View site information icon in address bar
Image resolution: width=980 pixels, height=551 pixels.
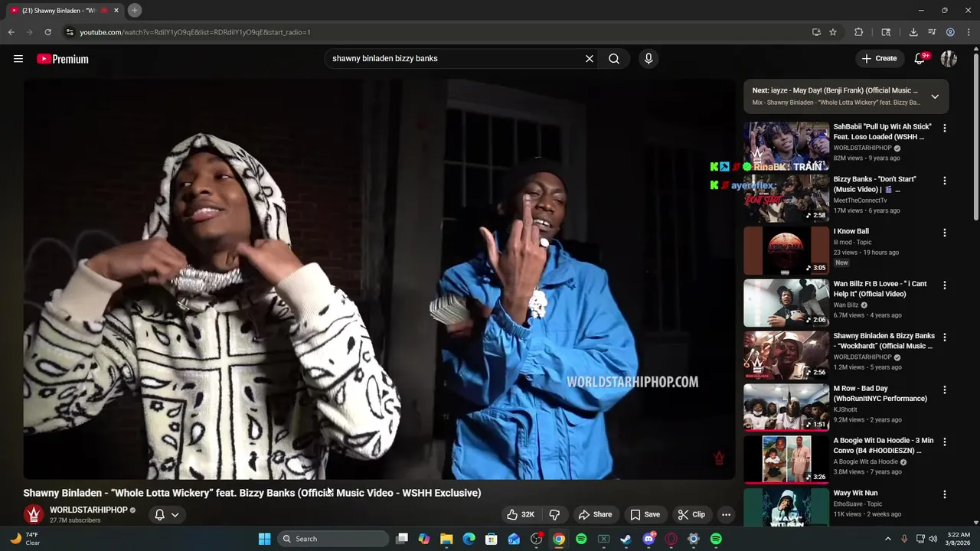70,32
